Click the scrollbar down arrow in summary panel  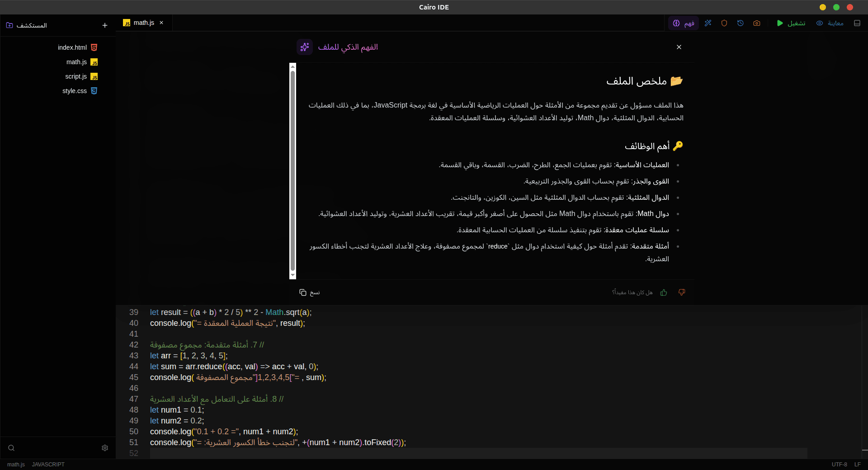tap(293, 275)
